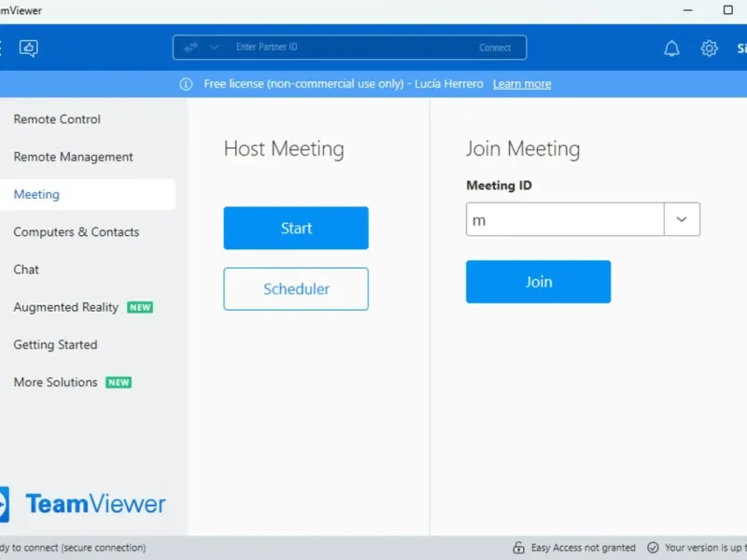Maximize the TeamViewer window
This screenshot has height=560, width=747.
[728, 10]
